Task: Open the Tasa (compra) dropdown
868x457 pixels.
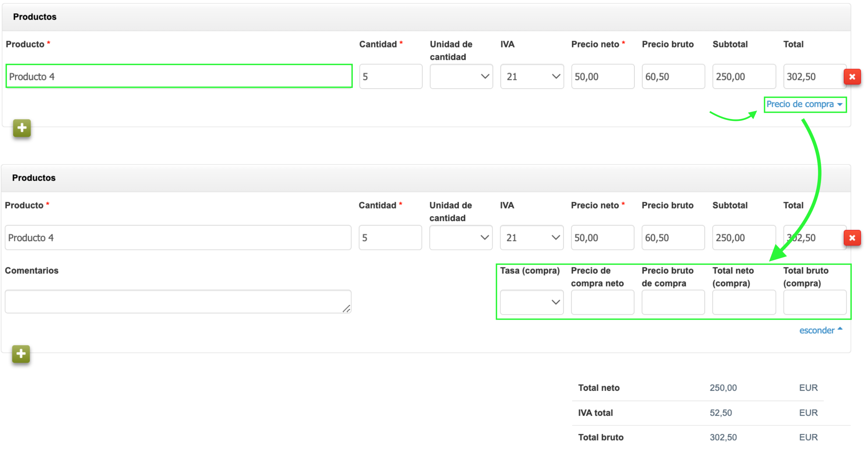Action: (531, 302)
